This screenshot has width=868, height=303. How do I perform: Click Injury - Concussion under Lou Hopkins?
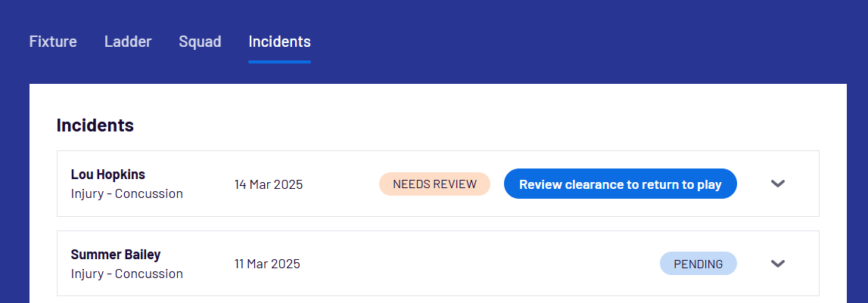click(127, 193)
